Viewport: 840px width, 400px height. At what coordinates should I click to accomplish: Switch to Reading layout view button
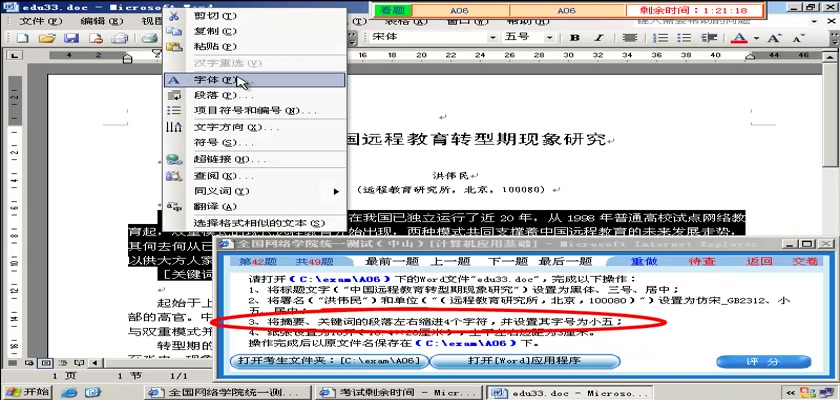tap(78, 363)
